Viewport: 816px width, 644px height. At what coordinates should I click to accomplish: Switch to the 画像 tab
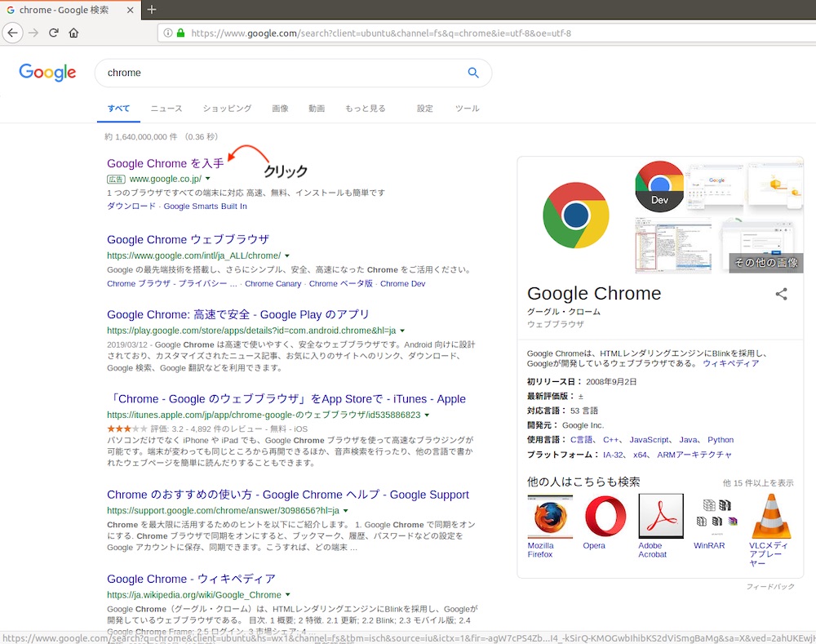[280, 109]
